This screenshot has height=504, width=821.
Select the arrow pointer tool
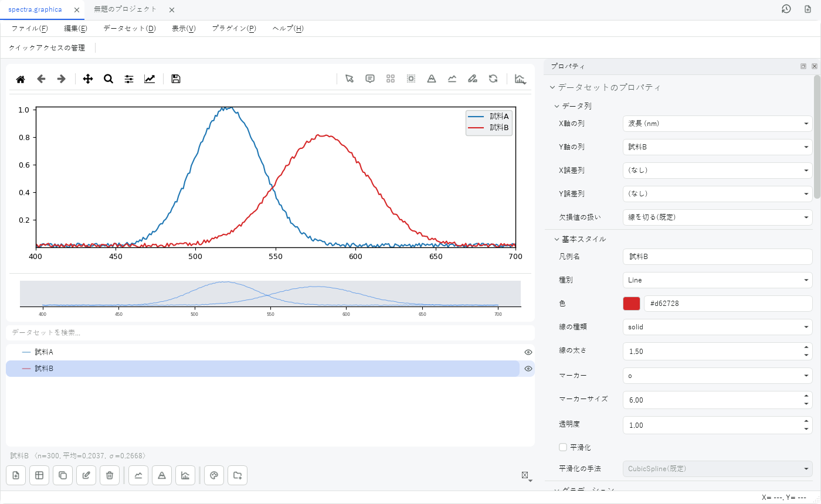pyautogui.click(x=350, y=79)
